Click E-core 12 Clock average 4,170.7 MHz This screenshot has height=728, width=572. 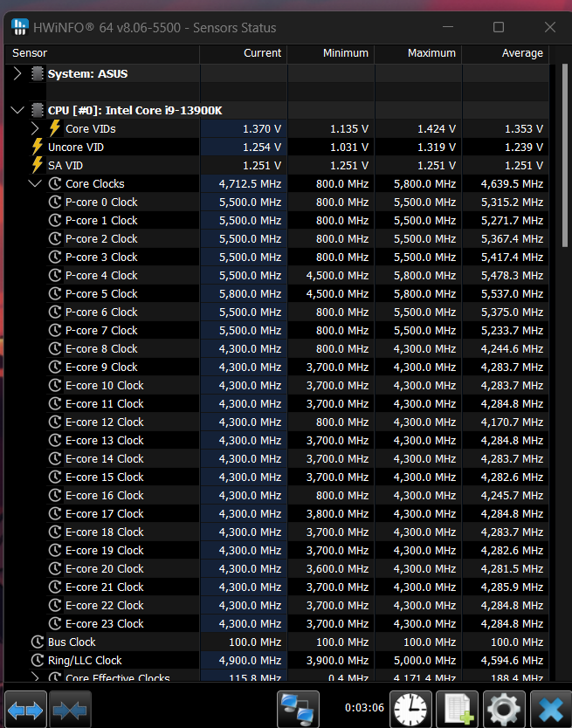point(512,422)
